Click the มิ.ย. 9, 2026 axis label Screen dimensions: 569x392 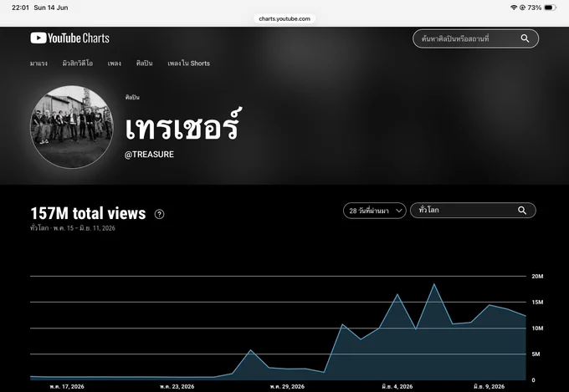pyautogui.click(x=490, y=386)
